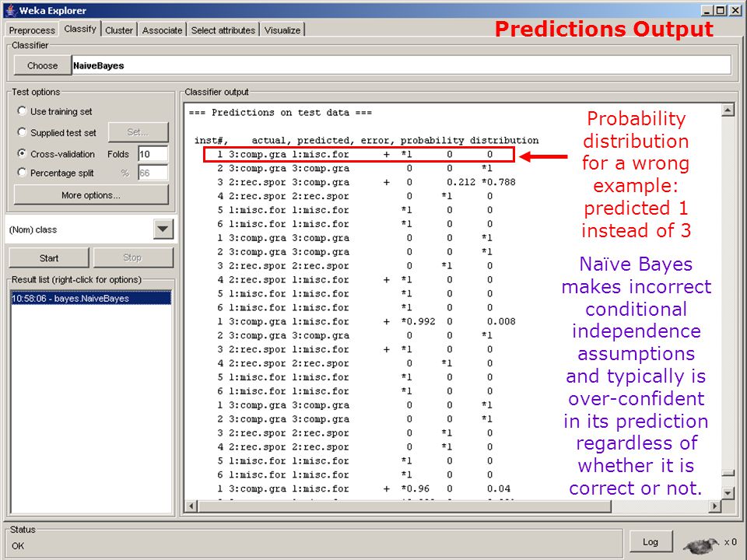747x560 pixels.
Task: Click the '0.008' probability value
Action: click(x=501, y=321)
